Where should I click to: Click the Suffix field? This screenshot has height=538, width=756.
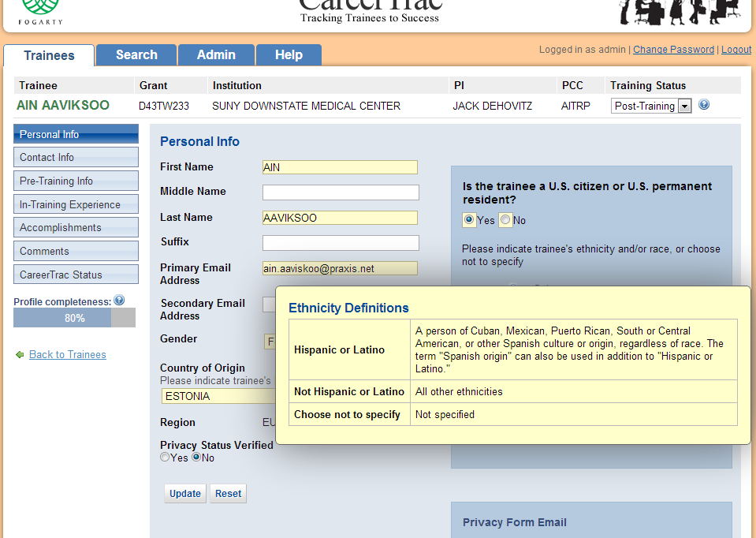[x=341, y=243]
